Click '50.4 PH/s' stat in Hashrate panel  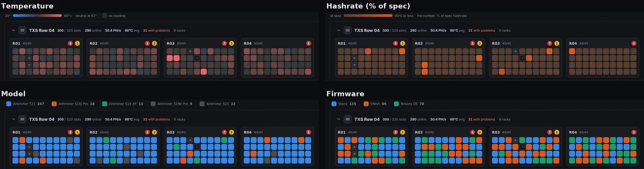coord(438,31)
